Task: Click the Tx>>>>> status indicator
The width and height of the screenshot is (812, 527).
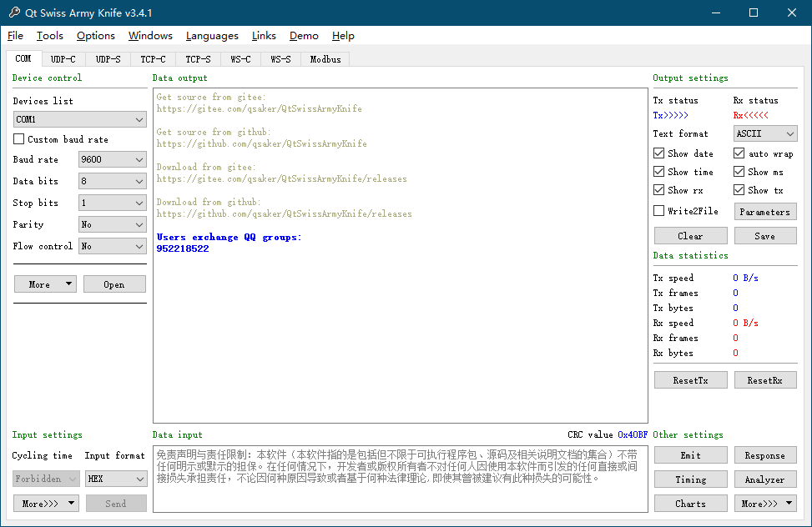Action: [x=671, y=115]
